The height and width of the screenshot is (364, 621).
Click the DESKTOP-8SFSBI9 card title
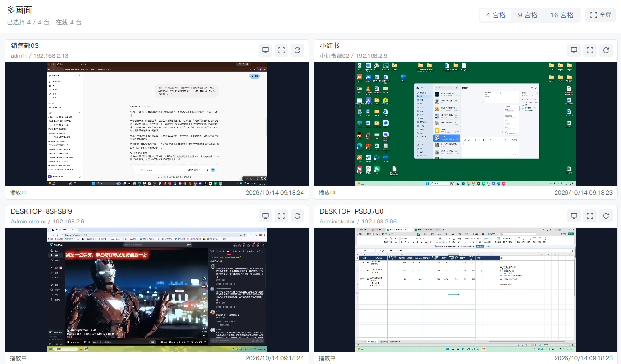(x=41, y=211)
